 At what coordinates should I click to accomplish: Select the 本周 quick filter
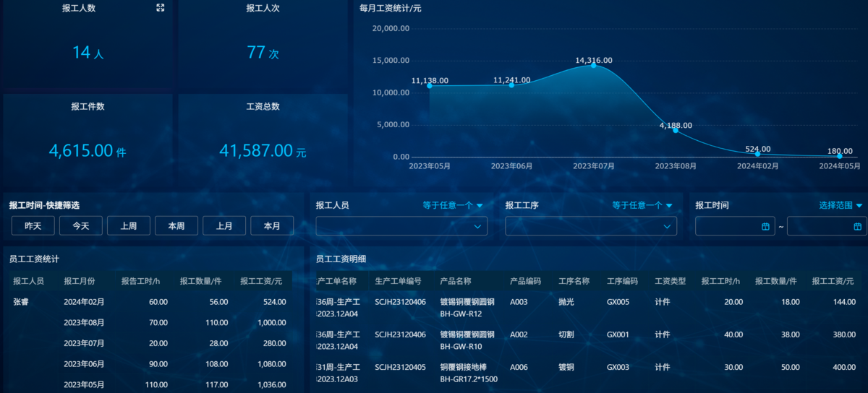point(176,226)
